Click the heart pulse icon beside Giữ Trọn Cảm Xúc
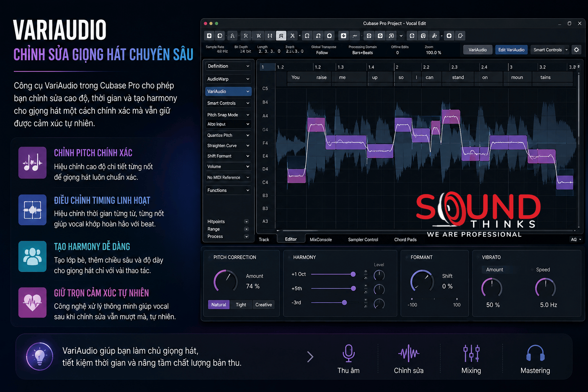This screenshot has width=588, height=392. (33, 302)
